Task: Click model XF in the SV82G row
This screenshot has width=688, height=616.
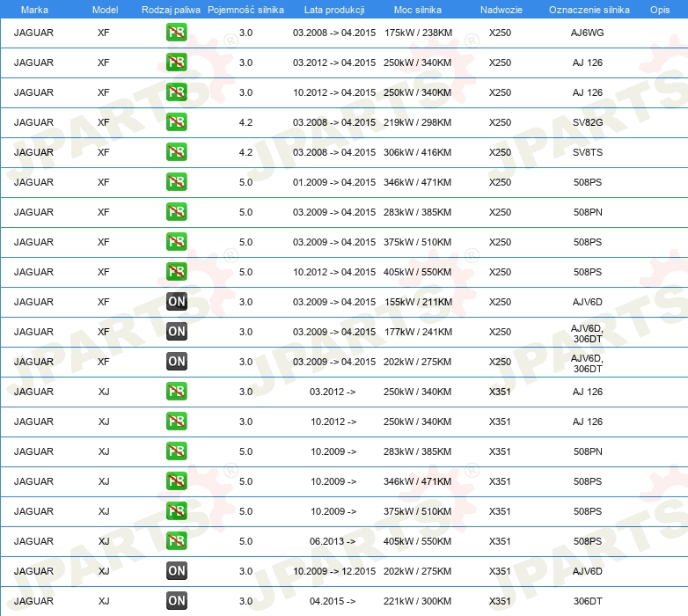Action: [104, 122]
